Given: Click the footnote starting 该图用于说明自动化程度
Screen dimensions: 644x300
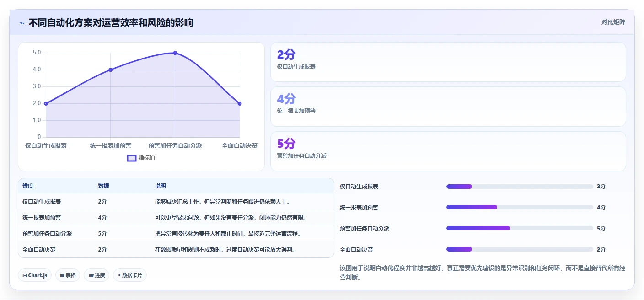Looking at the screenshot, I should (x=483, y=273).
